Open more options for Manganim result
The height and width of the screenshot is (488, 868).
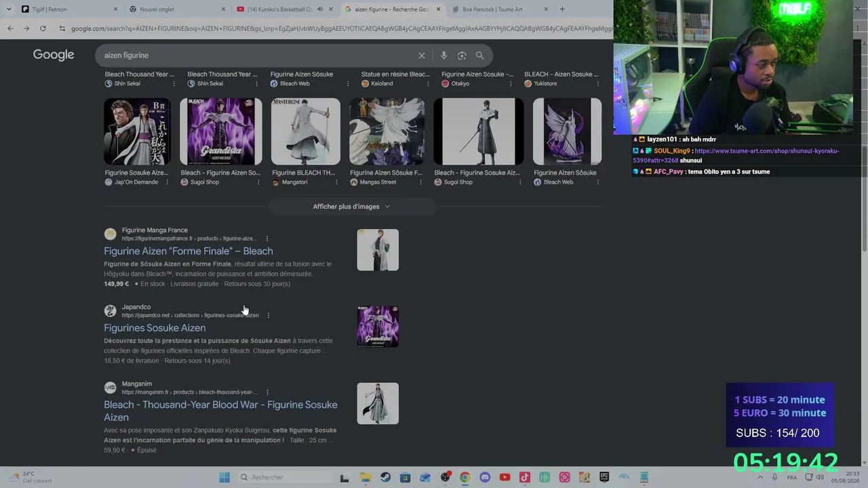point(268,392)
